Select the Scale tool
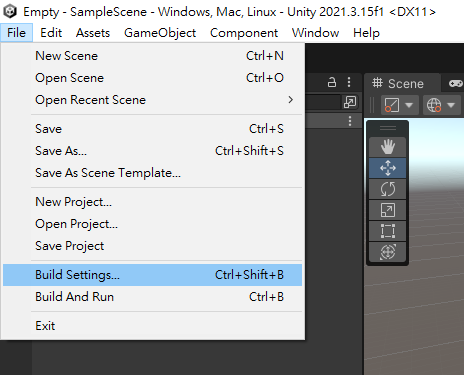Viewport: 464px width, 375px height. tap(387, 210)
